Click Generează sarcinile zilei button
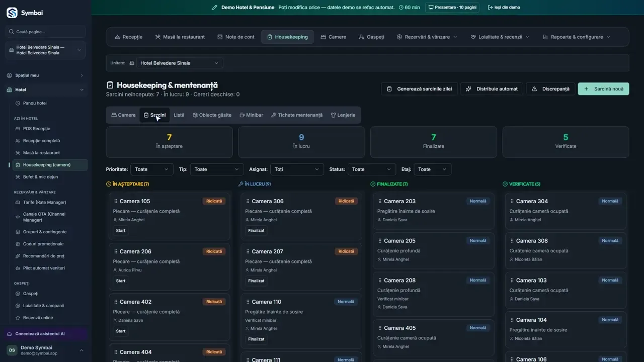Screen dimensions: 644x362 click(419, 89)
